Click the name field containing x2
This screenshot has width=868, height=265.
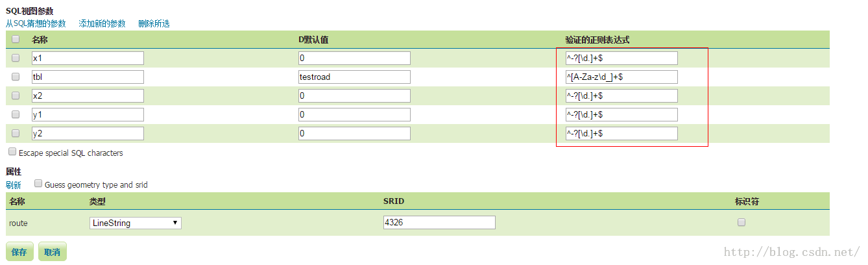click(x=88, y=95)
